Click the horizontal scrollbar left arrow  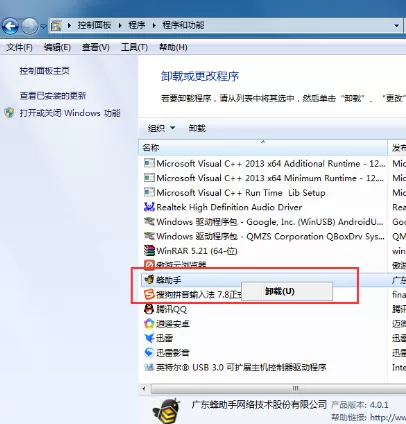144,389
